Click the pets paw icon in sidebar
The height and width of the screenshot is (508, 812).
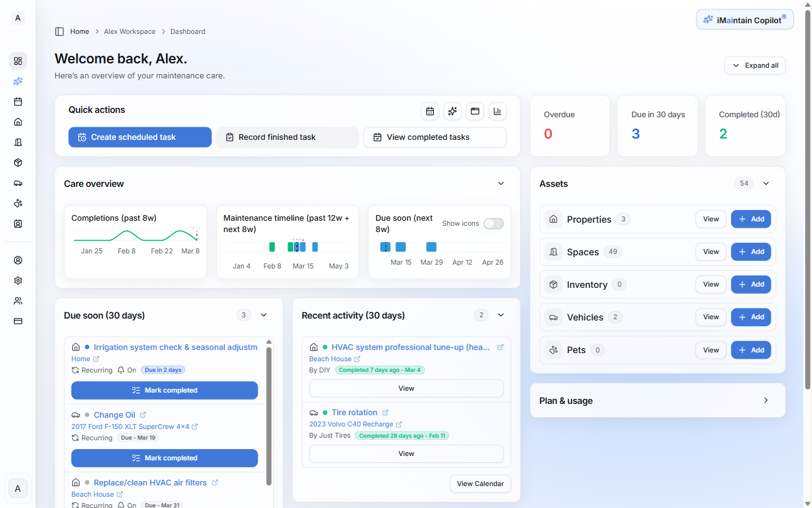18,203
